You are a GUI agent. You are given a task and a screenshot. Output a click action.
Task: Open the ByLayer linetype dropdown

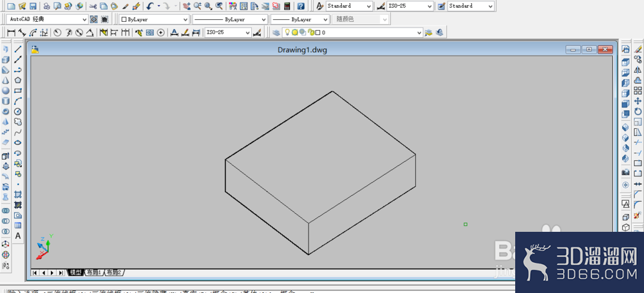pos(230,19)
